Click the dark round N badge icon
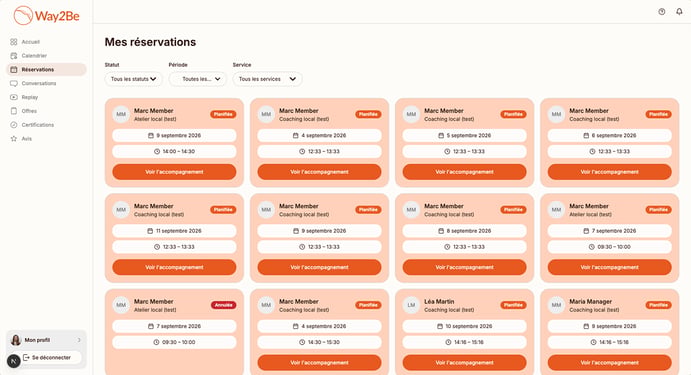The width and height of the screenshot is (691, 375). 14,361
